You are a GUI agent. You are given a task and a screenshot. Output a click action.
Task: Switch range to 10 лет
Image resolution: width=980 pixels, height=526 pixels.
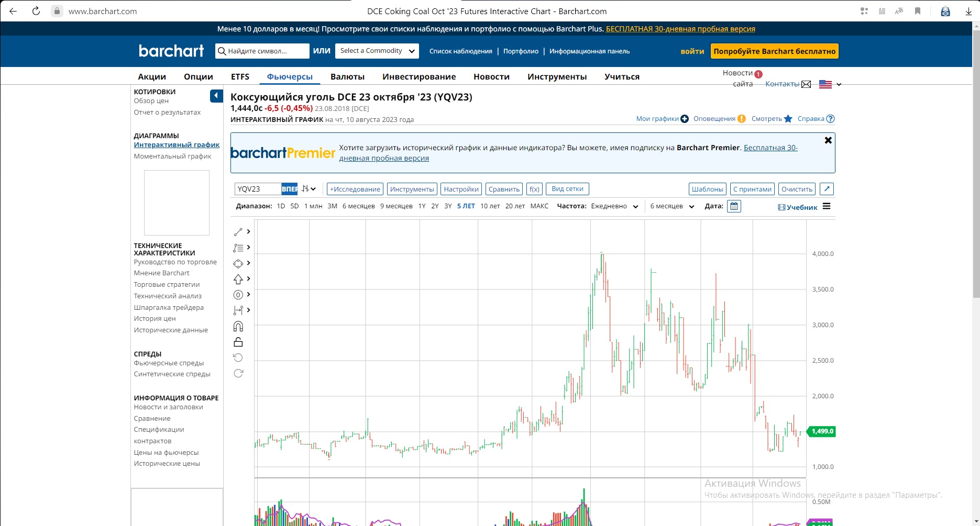click(x=490, y=206)
